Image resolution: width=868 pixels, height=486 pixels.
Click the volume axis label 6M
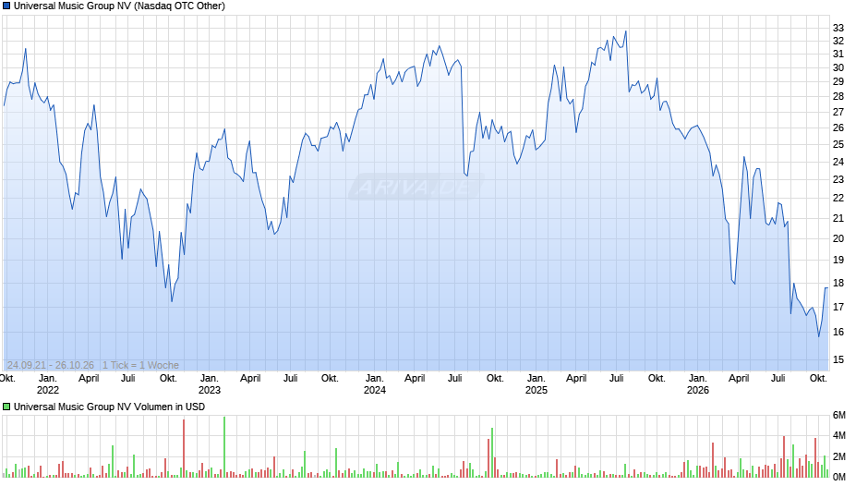coord(839,416)
